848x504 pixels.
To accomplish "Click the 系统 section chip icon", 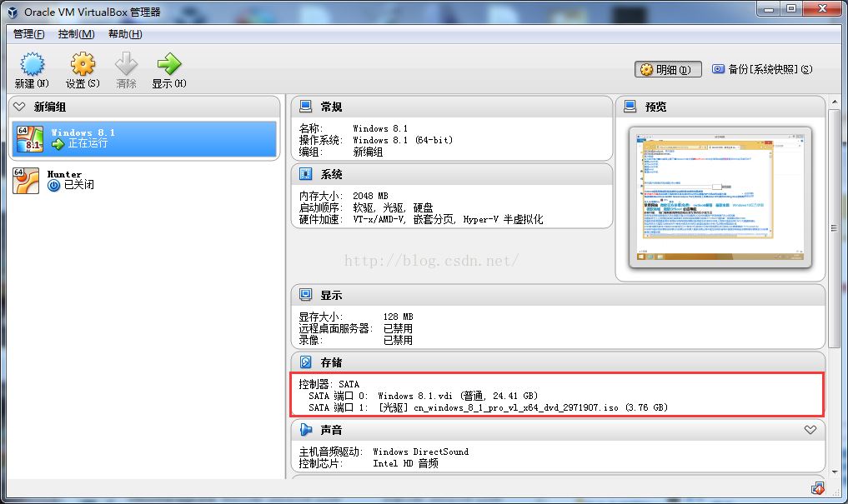I will 305,174.
